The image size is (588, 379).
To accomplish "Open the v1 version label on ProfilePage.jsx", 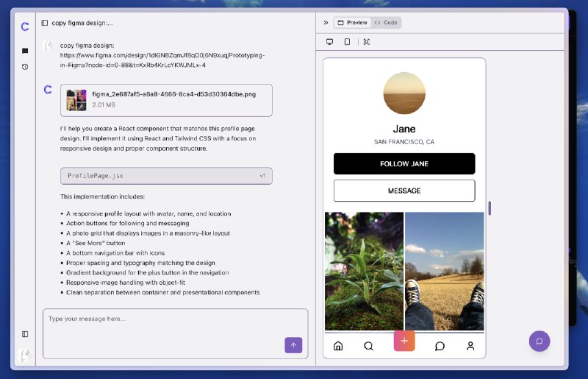I will pyautogui.click(x=262, y=176).
